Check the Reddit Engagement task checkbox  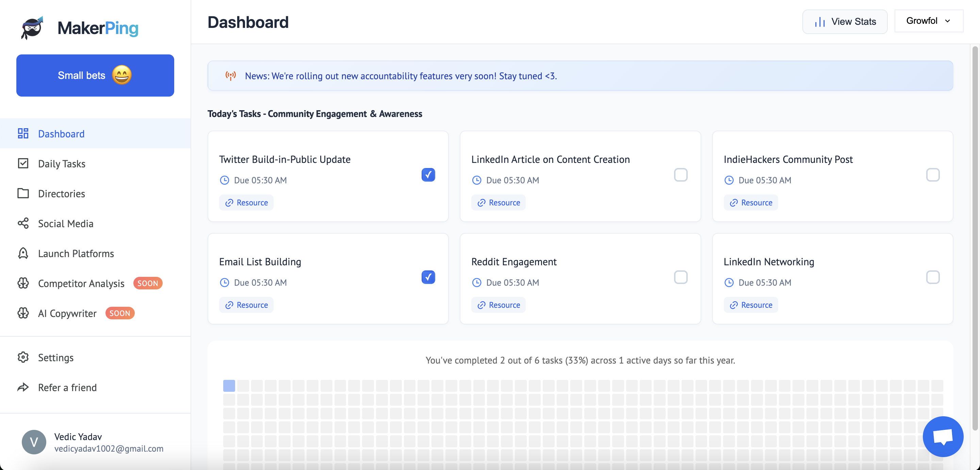pyautogui.click(x=680, y=277)
